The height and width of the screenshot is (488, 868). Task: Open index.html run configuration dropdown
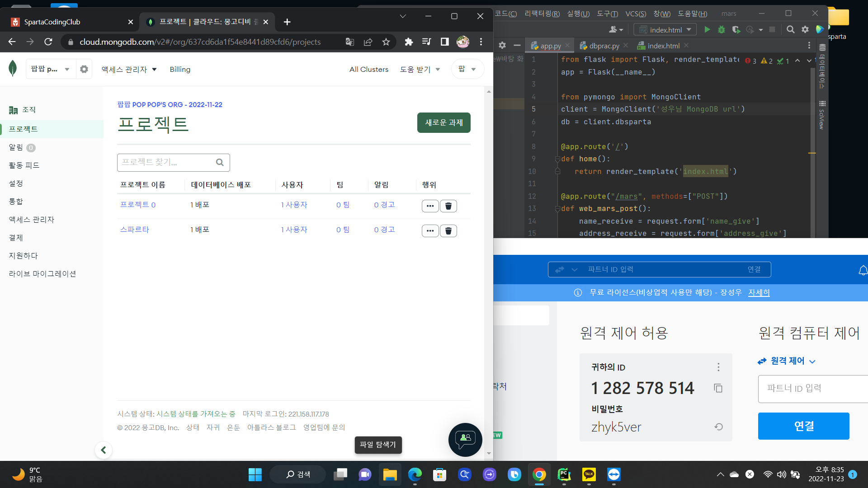665,30
